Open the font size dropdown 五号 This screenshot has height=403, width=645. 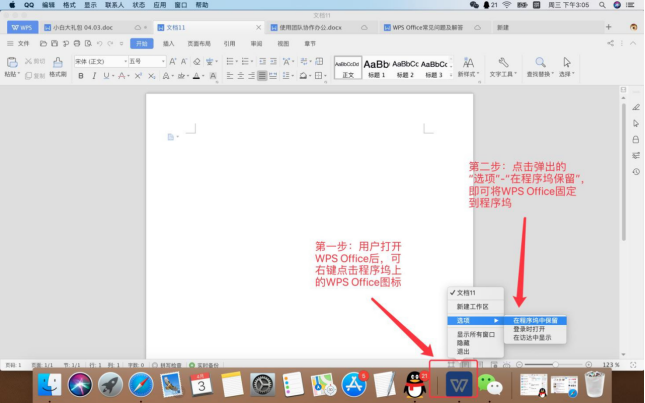(x=147, y=61)
